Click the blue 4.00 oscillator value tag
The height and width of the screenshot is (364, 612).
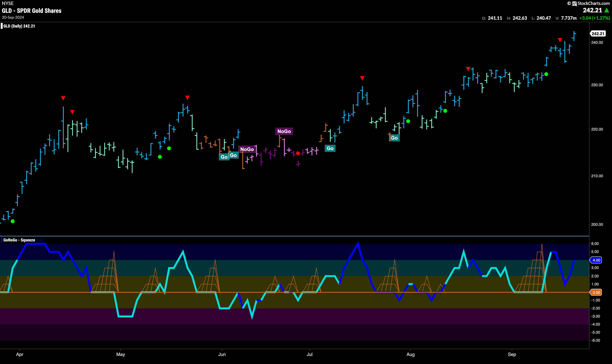click(x=596, y=260)
